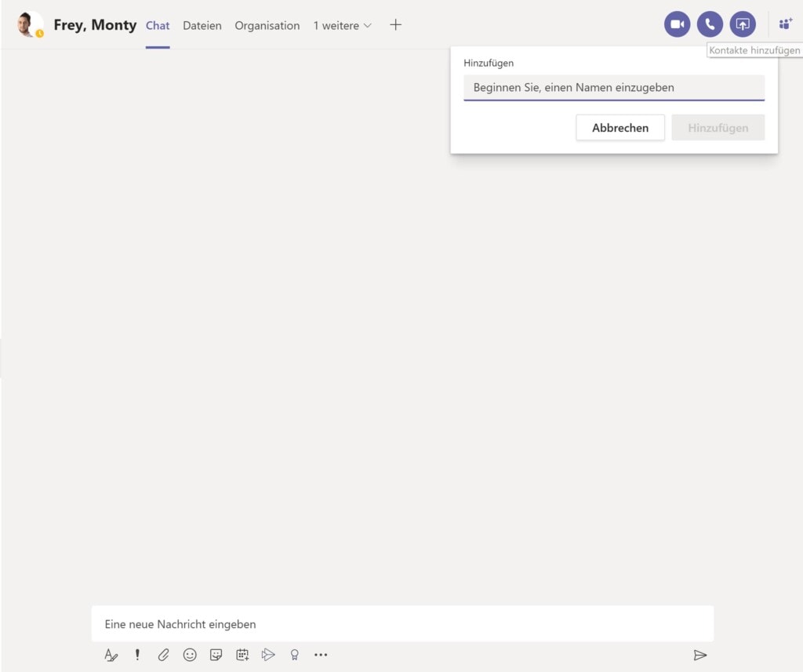Mark message as important with exclamation icon

pos(137,655)
